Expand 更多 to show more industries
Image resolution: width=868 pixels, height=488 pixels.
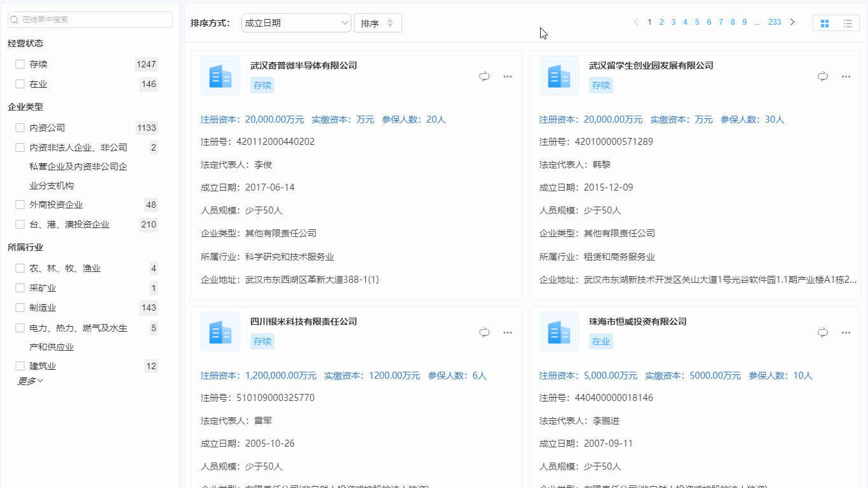pyautogui.click(x=29, y=380)
